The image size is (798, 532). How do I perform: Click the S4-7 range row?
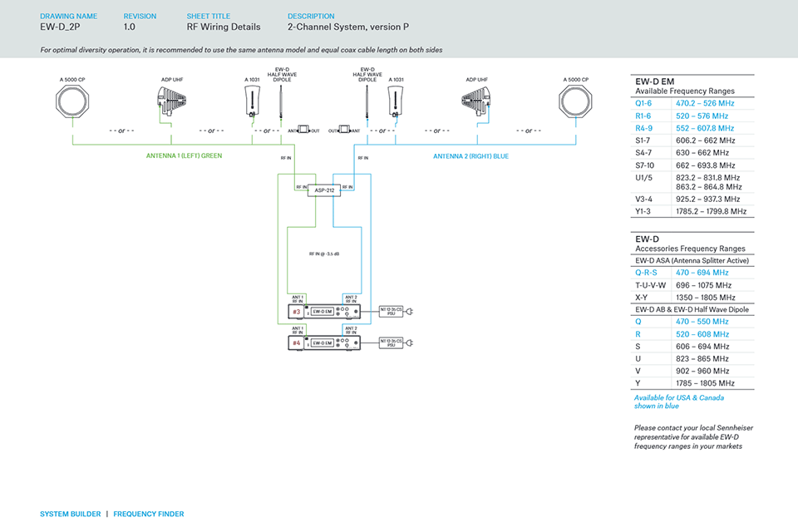[692, 153]
